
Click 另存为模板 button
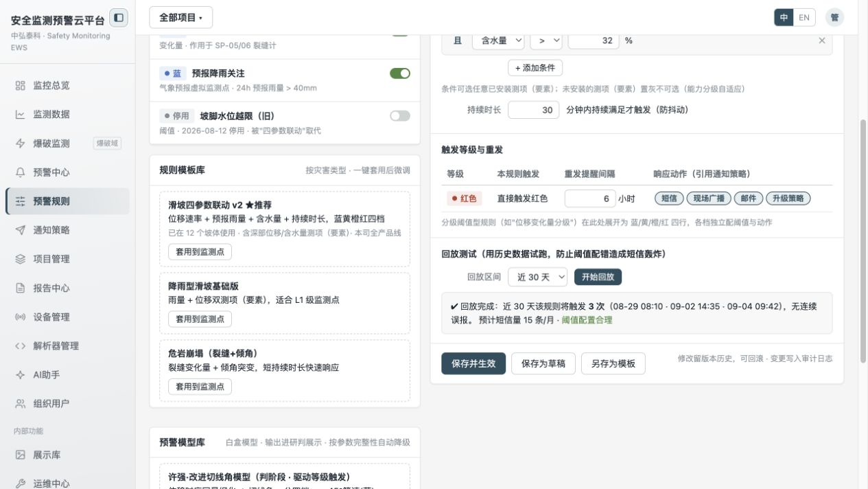pyautogui.click(x=613, y=363)
